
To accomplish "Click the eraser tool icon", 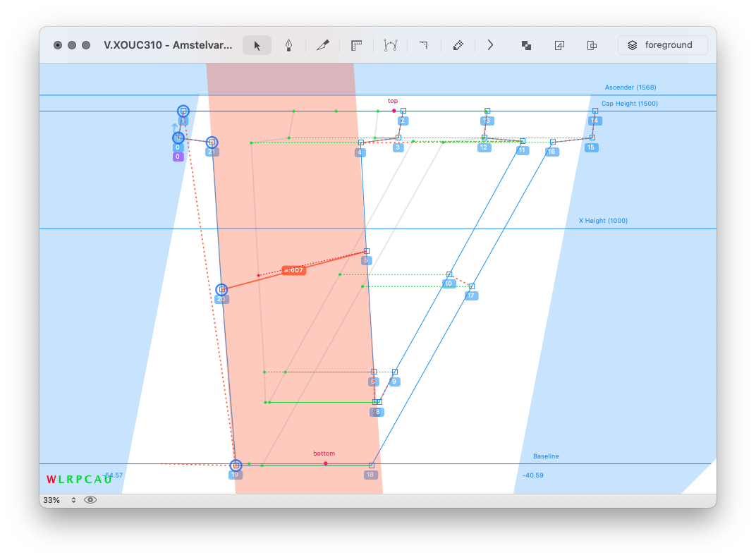I will pyautogui.click(x=458, y=45).
